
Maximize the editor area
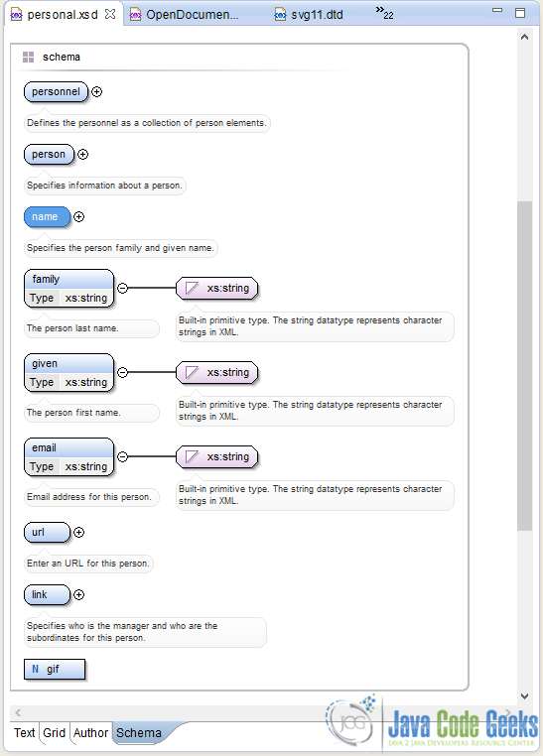tap(520, 13)
